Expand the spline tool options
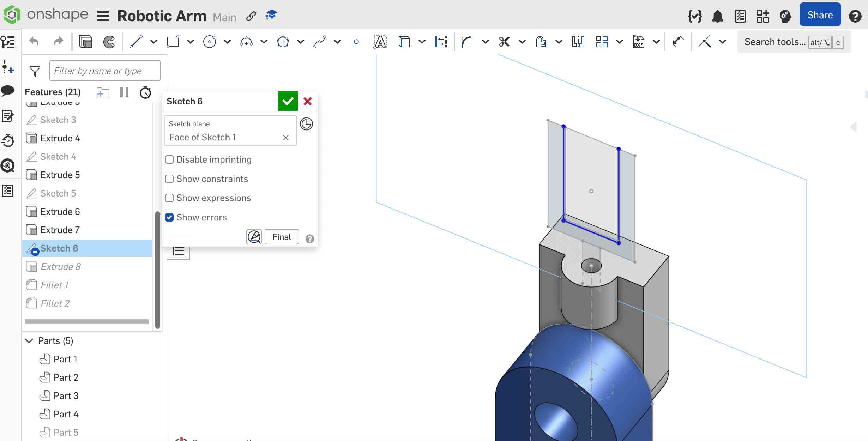 pos(338,42)
